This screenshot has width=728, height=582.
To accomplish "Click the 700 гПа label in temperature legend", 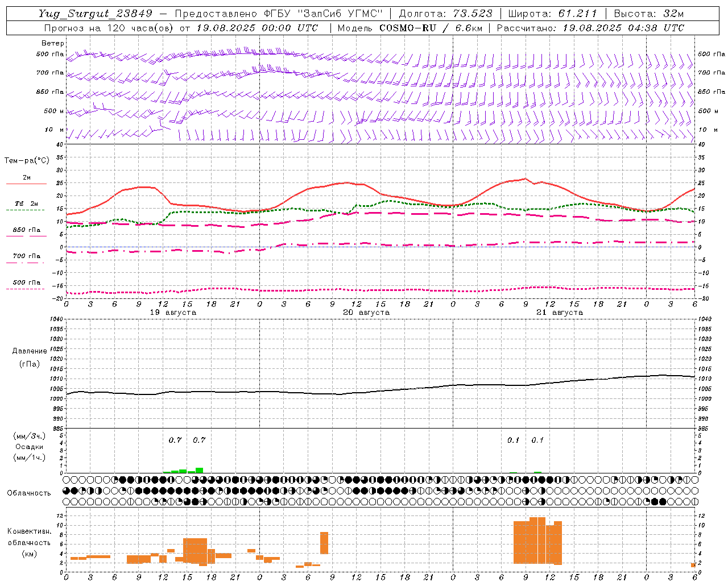I will coord(26,256).
